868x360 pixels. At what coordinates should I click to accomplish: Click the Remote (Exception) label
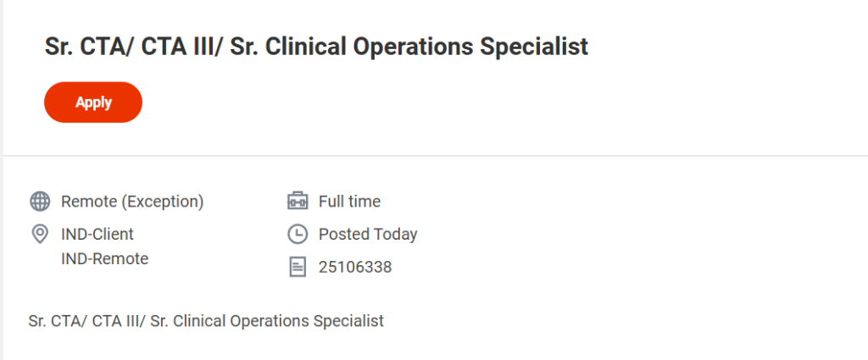(132, 202)
